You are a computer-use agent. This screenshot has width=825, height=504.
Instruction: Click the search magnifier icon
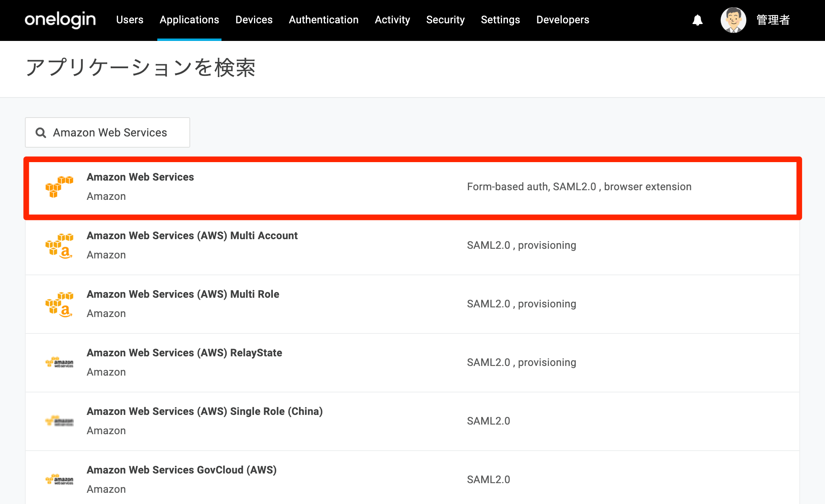click(41, 132)
